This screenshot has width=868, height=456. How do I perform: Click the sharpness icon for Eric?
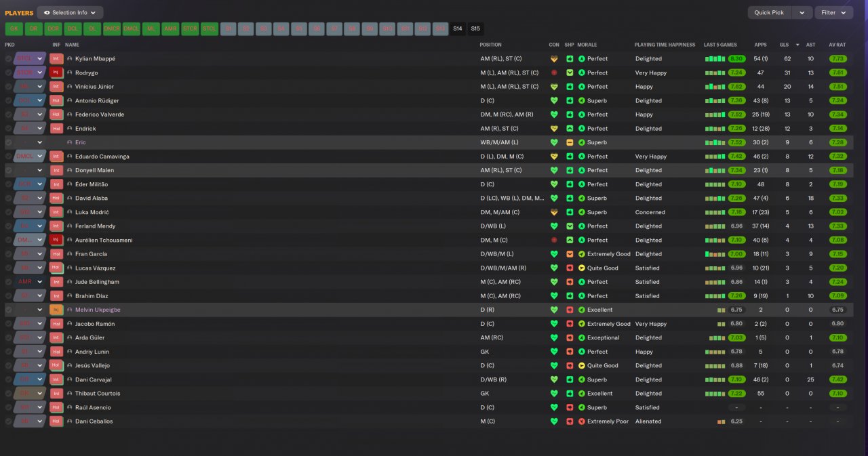570,142
